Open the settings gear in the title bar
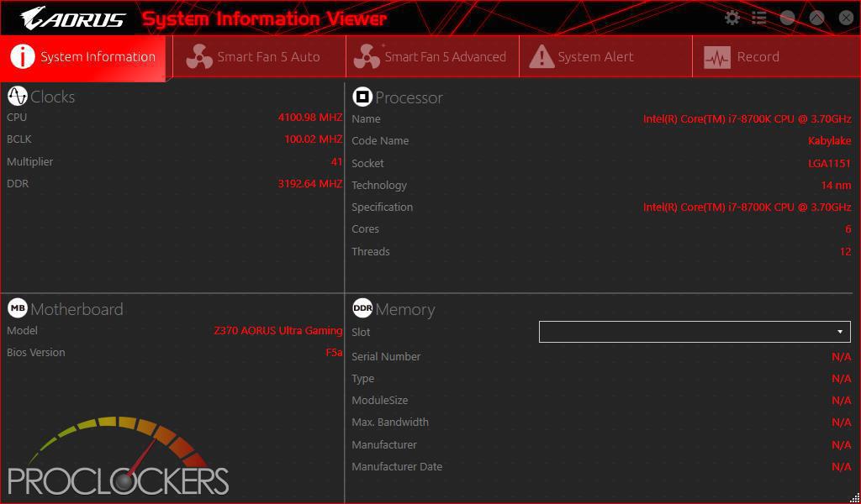The width and height of the screenshot is (861, 504). click(x=732, y=18)
